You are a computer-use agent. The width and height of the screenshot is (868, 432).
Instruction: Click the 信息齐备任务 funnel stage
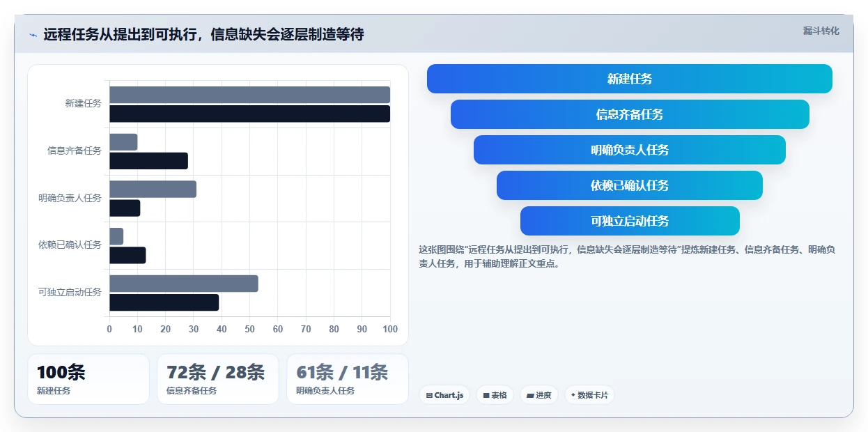[630, 114]
